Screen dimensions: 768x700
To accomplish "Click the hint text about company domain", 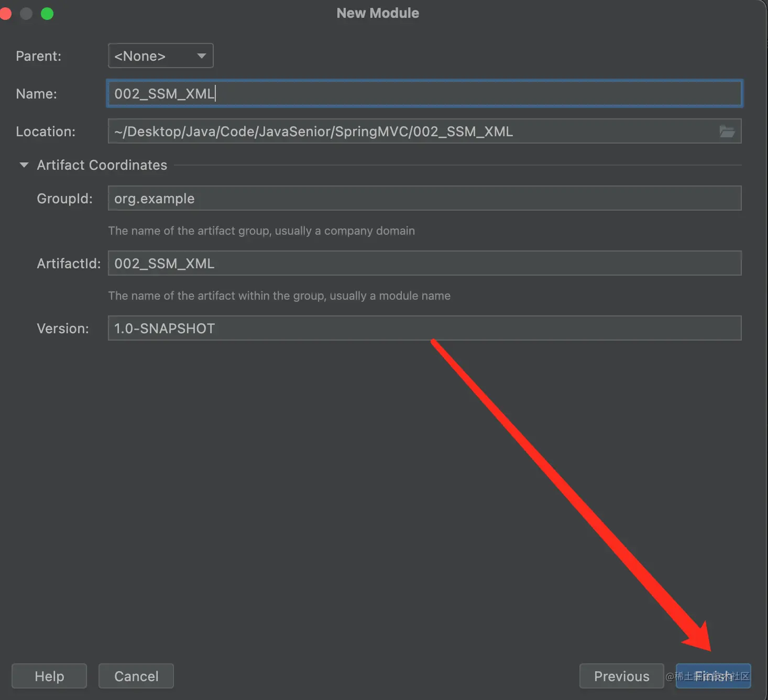I will tap(261, 231).
